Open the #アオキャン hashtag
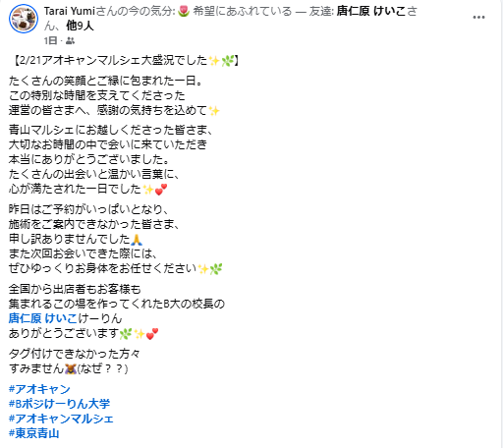This screenshot has width=503, height=448. click(39, 389)
